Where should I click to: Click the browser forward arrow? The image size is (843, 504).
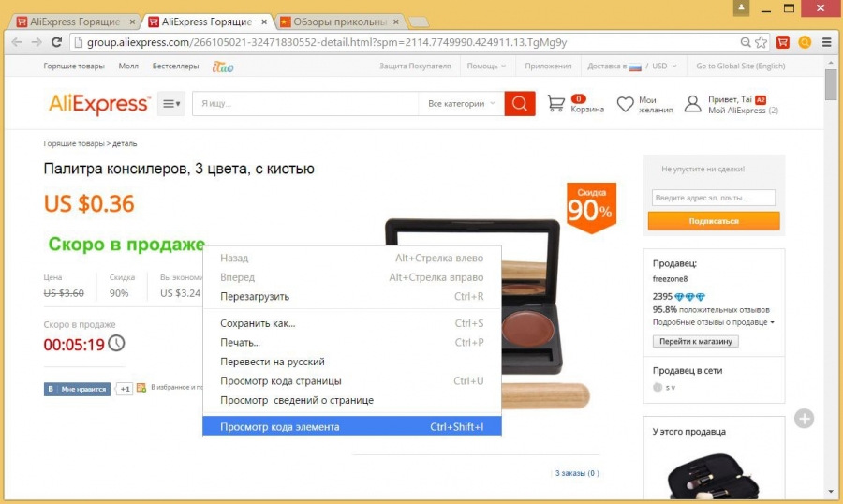(x=36, y=42)
